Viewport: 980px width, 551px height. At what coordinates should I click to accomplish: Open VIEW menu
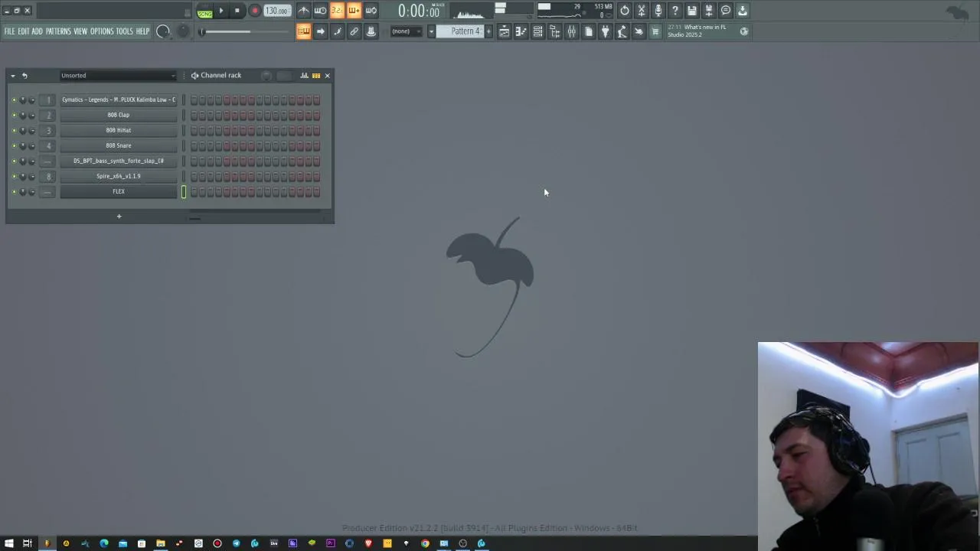80,31
